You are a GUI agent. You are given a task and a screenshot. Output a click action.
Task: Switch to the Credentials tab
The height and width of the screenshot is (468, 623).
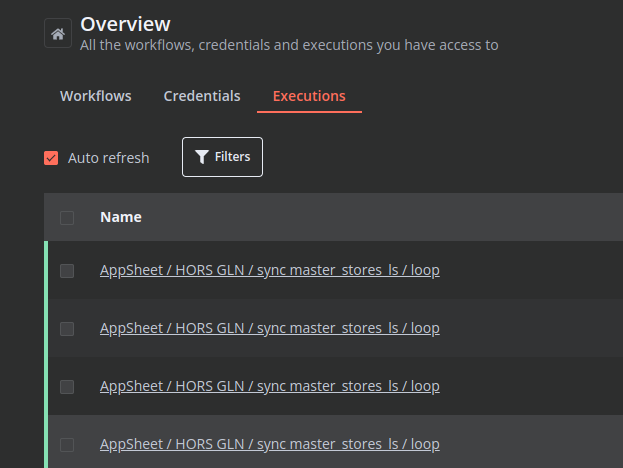pyautogui.click(x=202, y=96)
